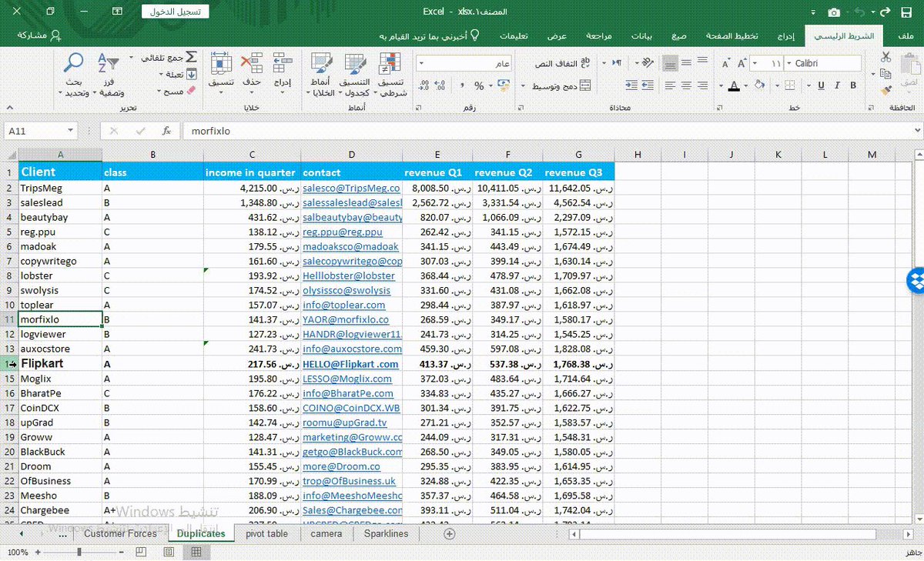Image resolution: width=924 pixels, height=561 pixels.
Task: Open the Font Color dropdown arrow
Action: tap(721, 85)
